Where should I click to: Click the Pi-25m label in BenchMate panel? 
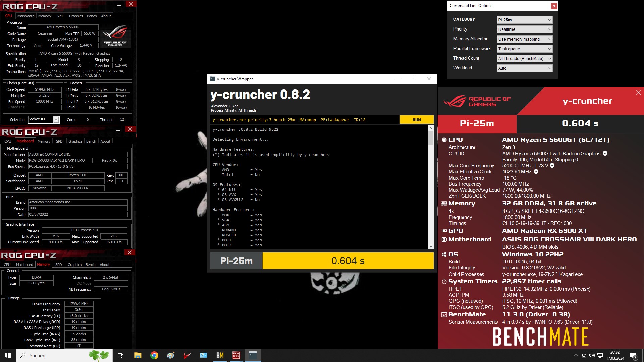pyautogui.click(x=477, y=123)
